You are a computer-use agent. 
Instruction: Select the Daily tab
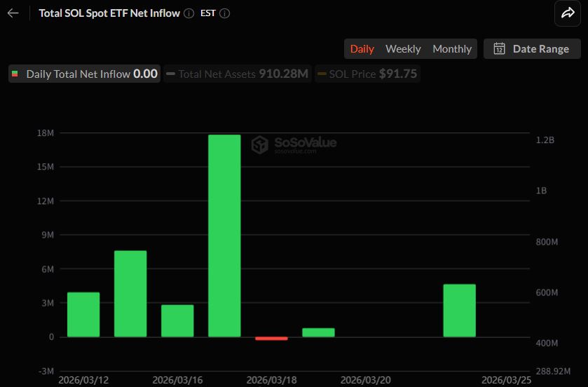[x=362, y=48]
